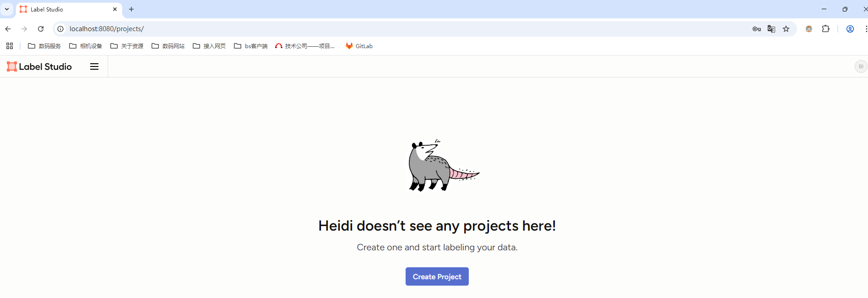Bookmark this page with the star icon
The image size is (868, 298).
[786, 29]
